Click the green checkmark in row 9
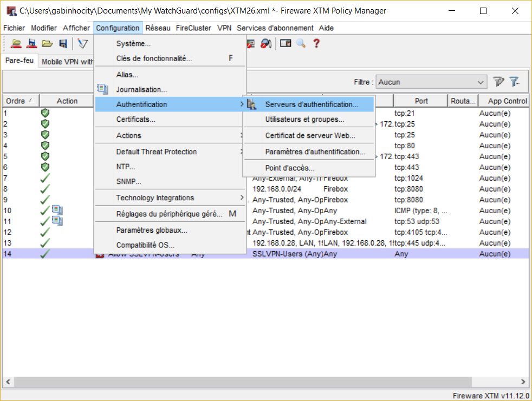This screenshot has height=401, width=532. (x=45, y=200)
